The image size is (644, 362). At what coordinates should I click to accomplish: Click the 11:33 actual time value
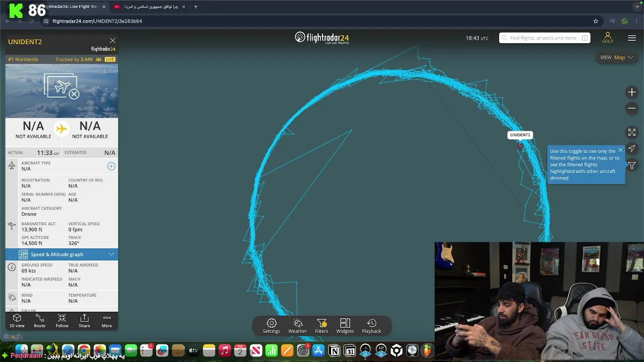[48, 152]
